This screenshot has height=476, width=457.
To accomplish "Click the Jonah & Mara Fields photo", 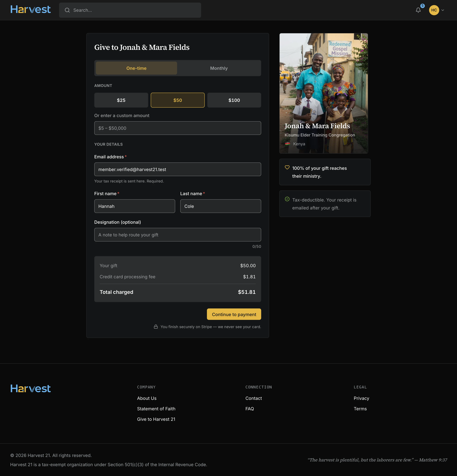I will click(x=324, y=93).
